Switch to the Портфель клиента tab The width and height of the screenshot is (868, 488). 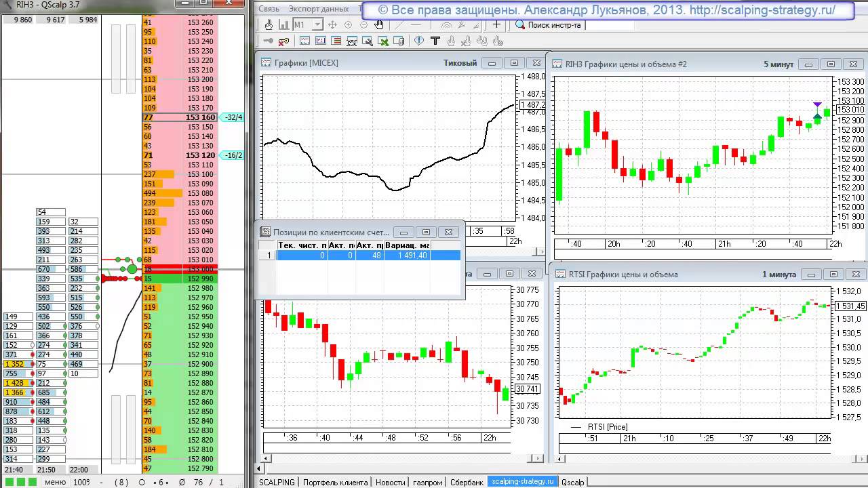point(335,482)
